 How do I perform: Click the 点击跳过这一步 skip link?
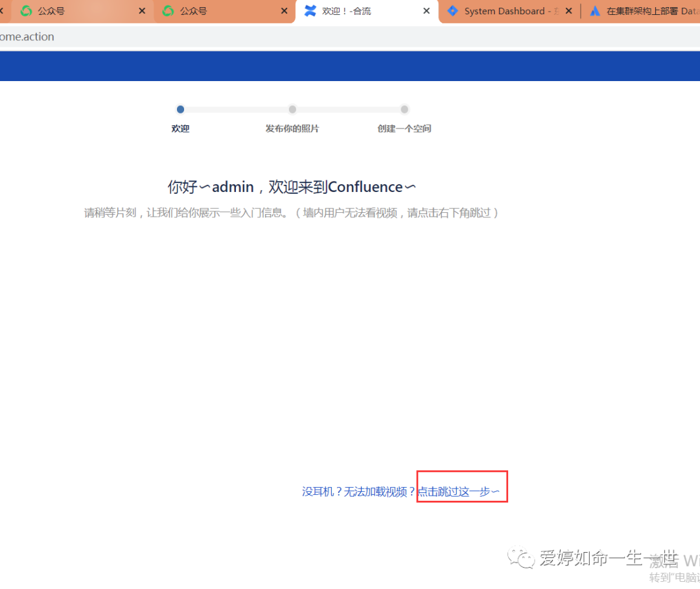(x=458, y=492)
